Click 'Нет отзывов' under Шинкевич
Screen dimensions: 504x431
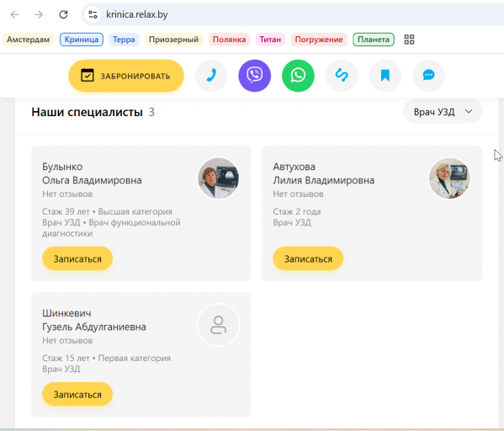coord(67,340)
